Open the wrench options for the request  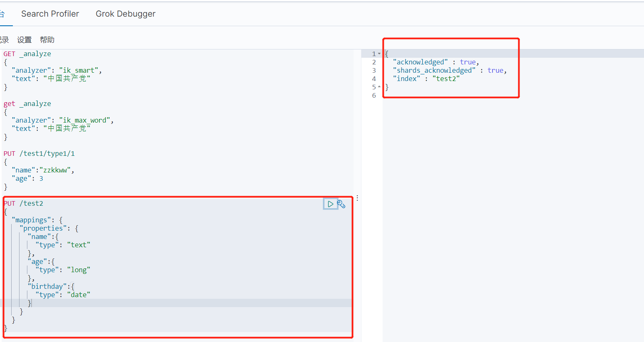coord(341,204)
